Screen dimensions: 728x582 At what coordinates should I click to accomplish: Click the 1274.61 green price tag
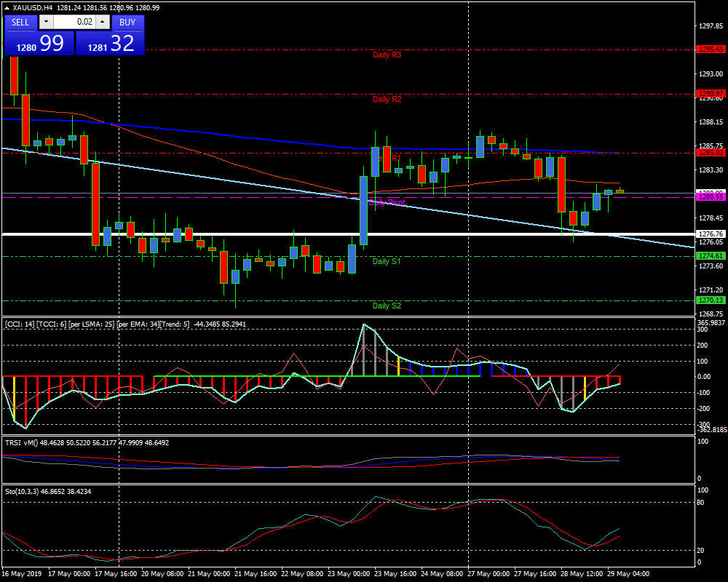point(711,256)
